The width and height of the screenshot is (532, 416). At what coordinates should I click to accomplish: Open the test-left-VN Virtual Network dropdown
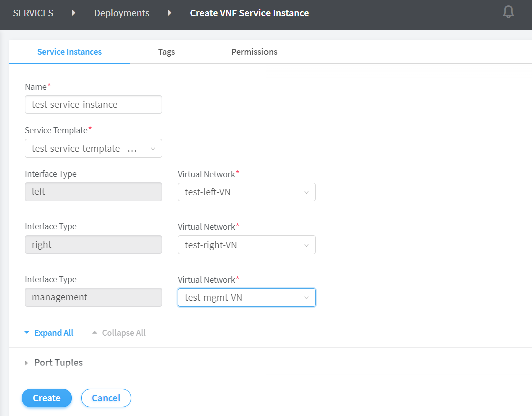click(246, 192)
